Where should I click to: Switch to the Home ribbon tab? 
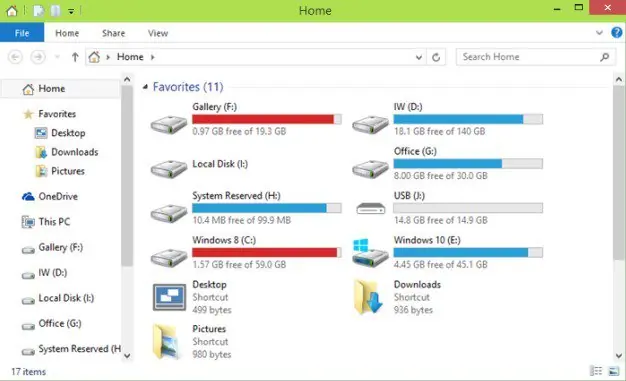(67, 33)
